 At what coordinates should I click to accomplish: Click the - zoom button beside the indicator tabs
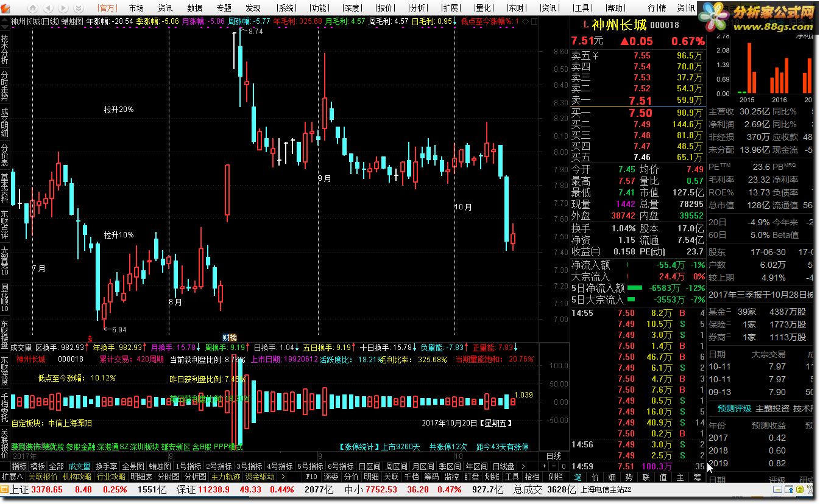coord(554,466)
